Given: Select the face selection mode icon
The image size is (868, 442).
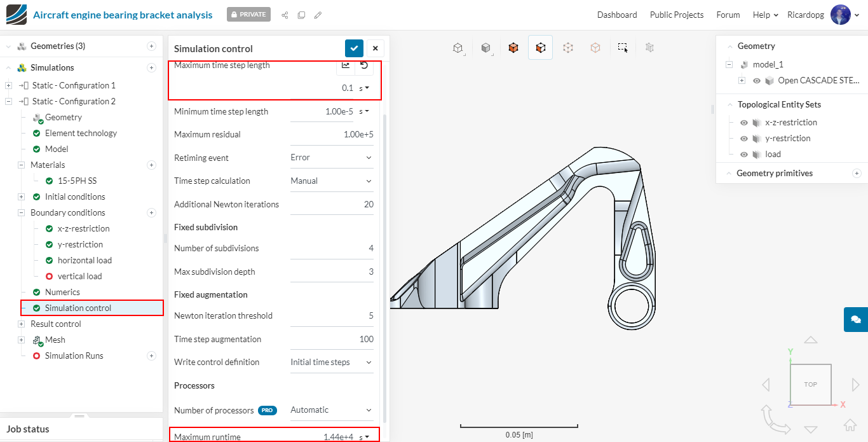Looking at the screenshot, I should tap(540, 48).
